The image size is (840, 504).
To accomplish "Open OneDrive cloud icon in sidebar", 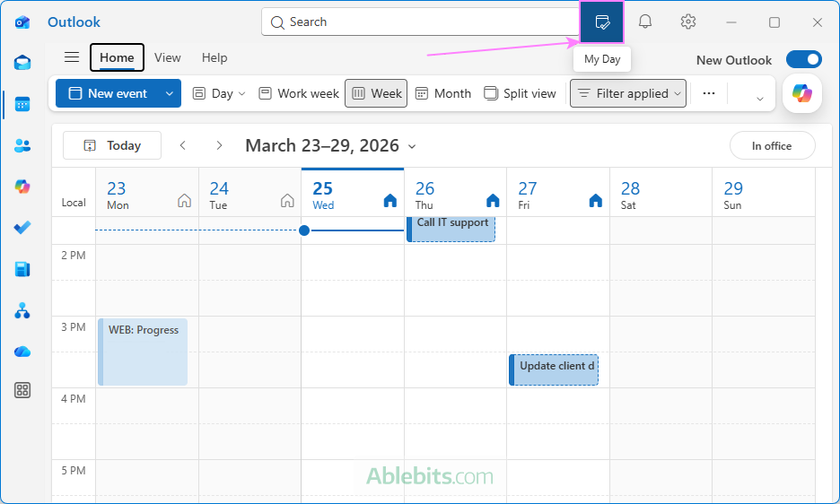I will 22,352.
